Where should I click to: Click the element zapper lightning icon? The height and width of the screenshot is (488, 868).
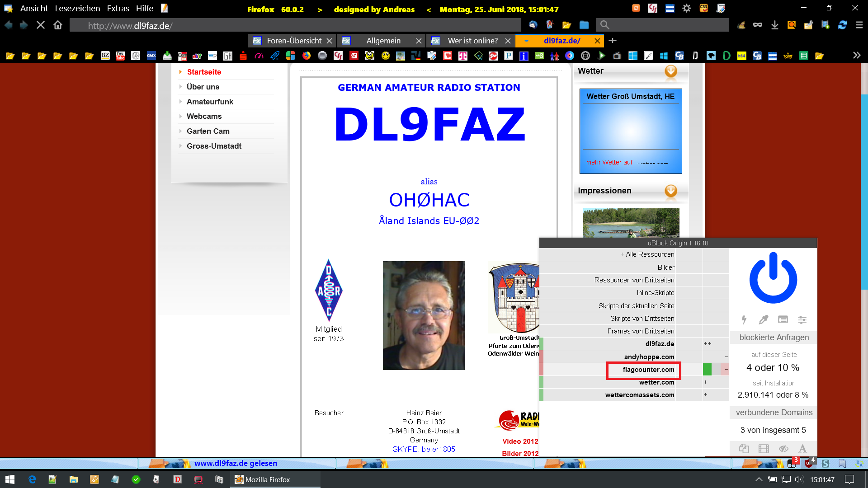tap(744, 320)
